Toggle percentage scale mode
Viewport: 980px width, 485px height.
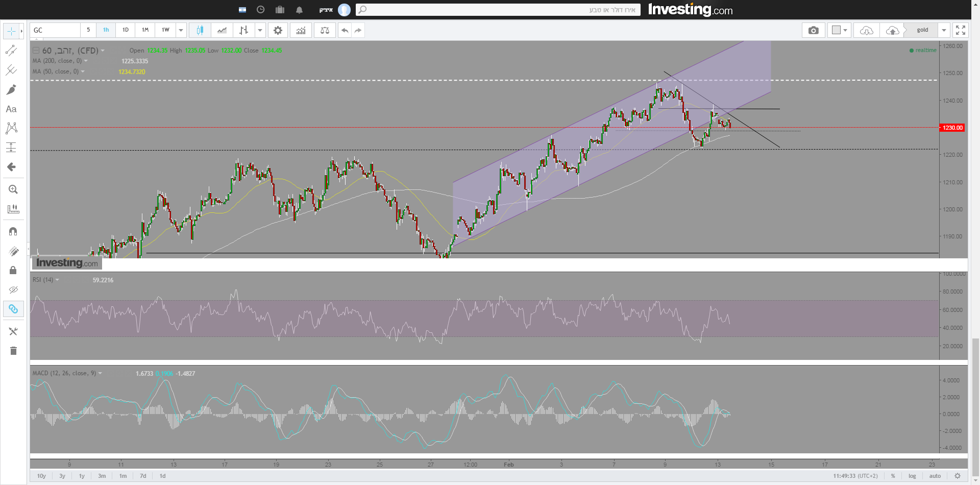point(893,476)
